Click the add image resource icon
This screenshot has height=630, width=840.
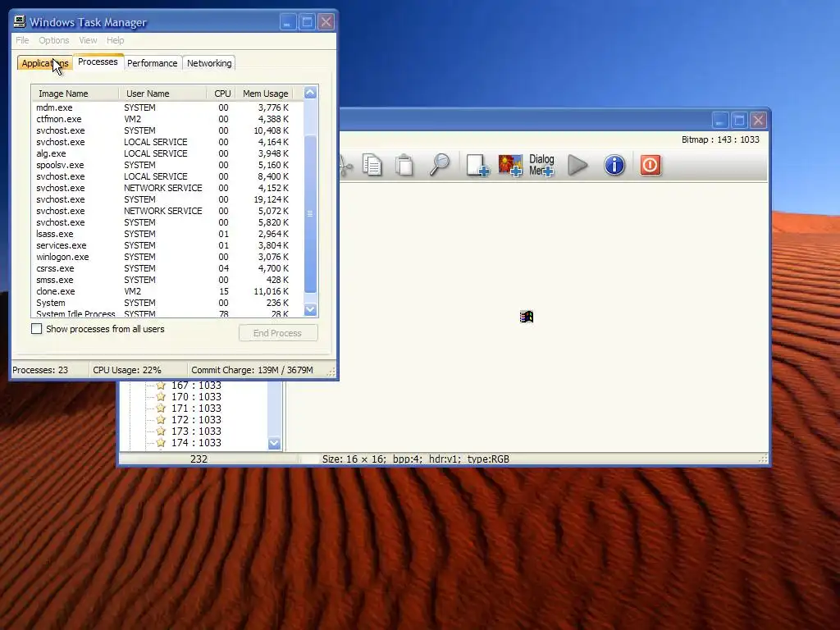point(510,165)
